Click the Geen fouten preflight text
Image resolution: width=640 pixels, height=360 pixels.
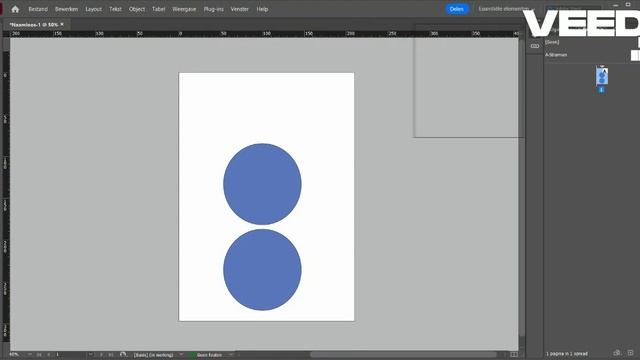click(209, 355)
